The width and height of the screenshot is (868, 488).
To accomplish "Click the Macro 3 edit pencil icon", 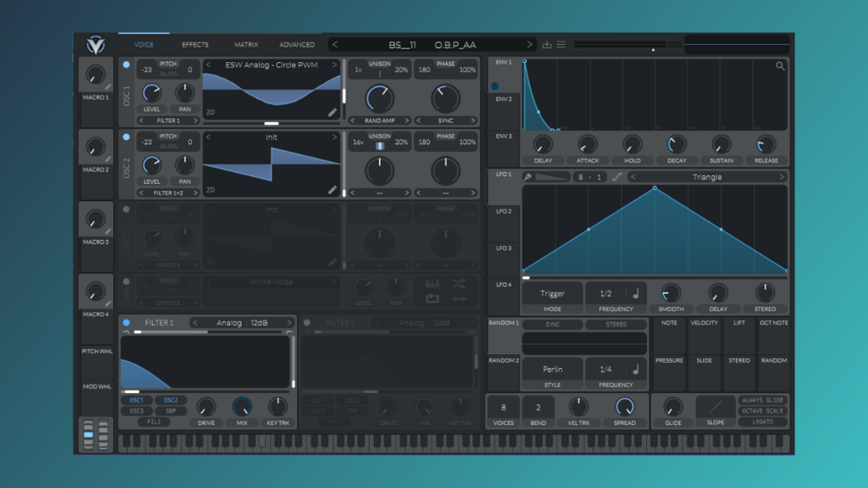I will click(x=108, y=231).
